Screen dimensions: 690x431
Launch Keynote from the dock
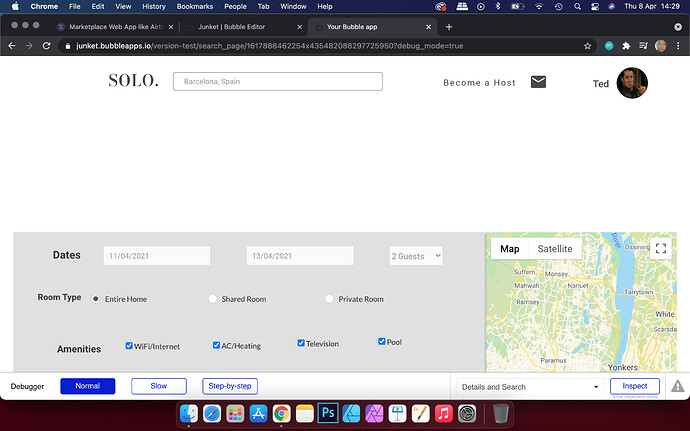[397, 413]
